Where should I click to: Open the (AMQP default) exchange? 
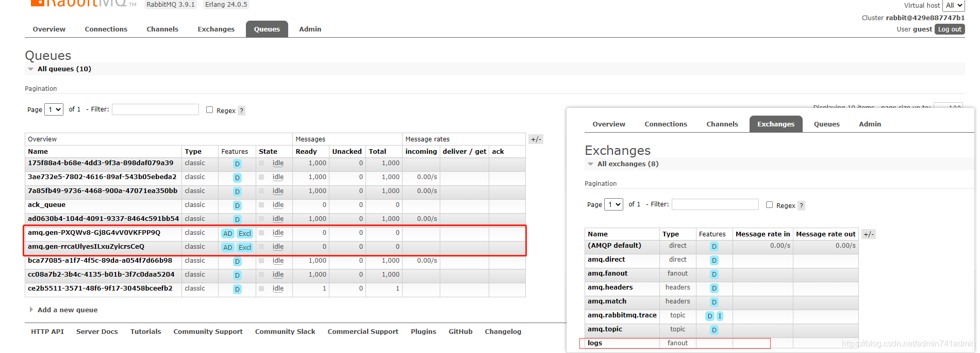[614, 246]
